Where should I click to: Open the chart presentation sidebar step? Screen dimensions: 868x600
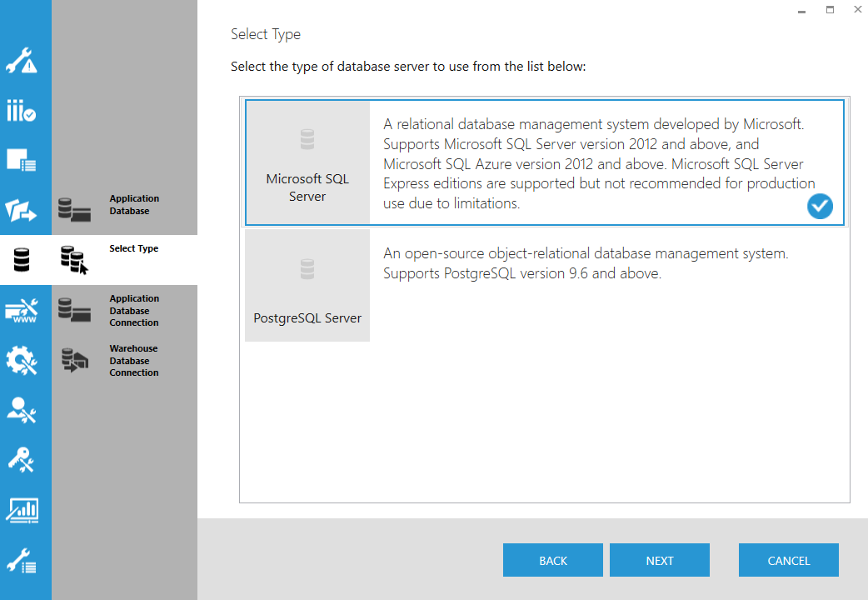point(22,510)
